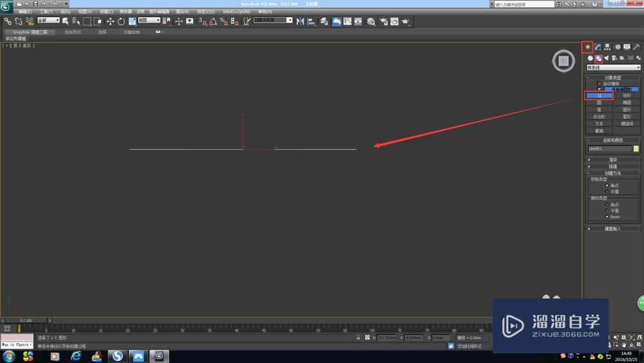Switch to the Modify command panel

pos(598,47)
